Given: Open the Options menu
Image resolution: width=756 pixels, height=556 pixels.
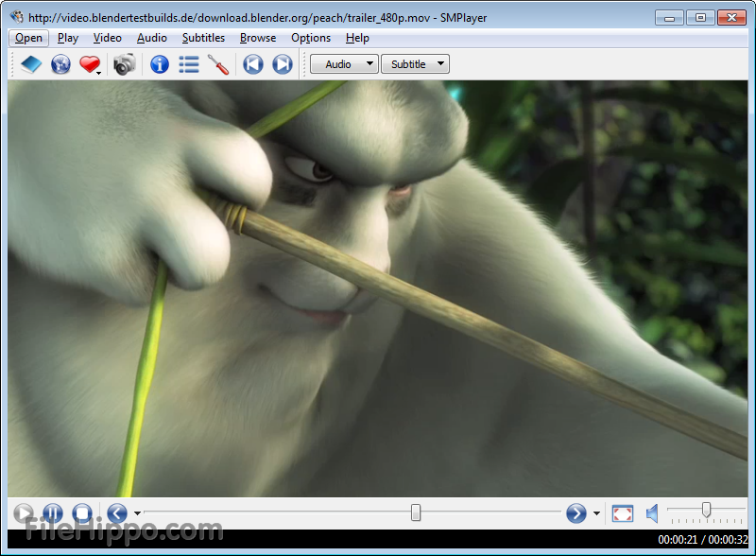Looking at the screenshot, I should [x=311, y=38].
